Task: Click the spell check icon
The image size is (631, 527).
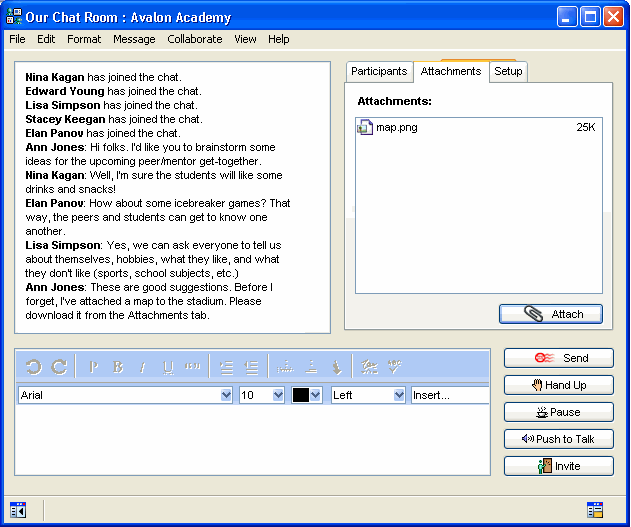Action: pyautogui.click(x=394, y=367)
